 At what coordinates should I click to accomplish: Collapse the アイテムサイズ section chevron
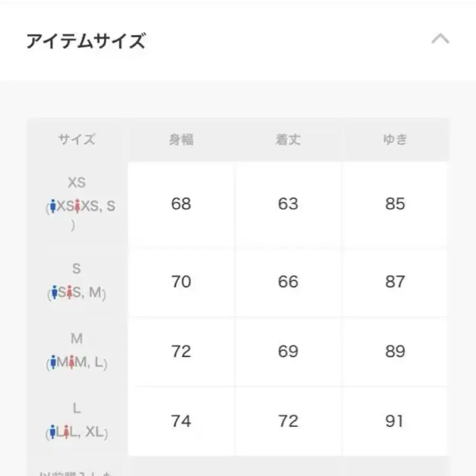click(x=440, y=39)
